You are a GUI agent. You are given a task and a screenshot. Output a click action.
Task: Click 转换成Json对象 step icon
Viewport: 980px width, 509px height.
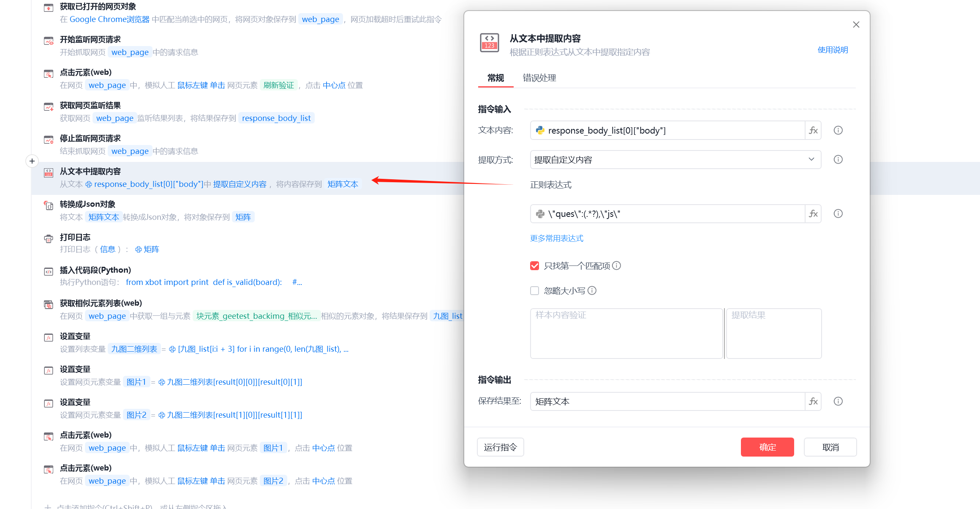(x=49, y=206)
